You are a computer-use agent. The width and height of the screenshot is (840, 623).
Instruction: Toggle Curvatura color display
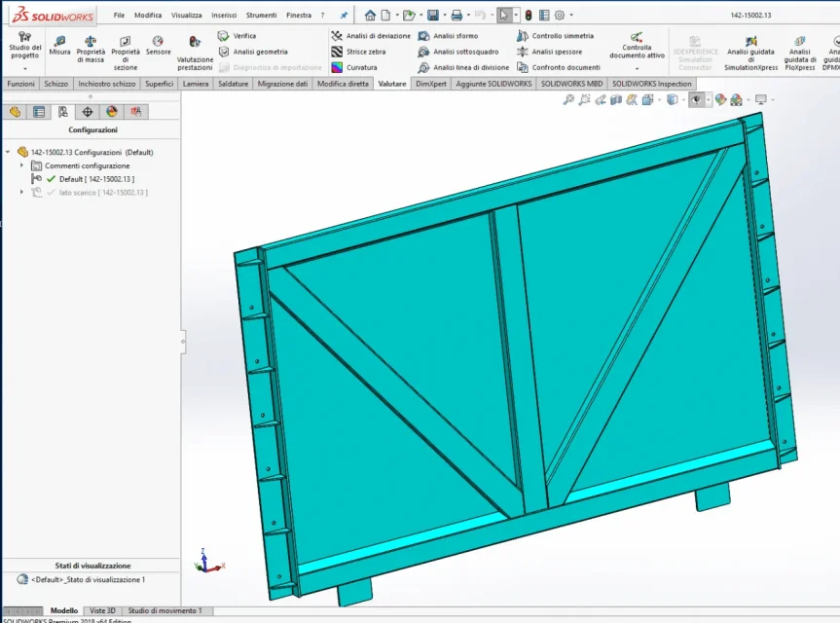pos(354,67)
